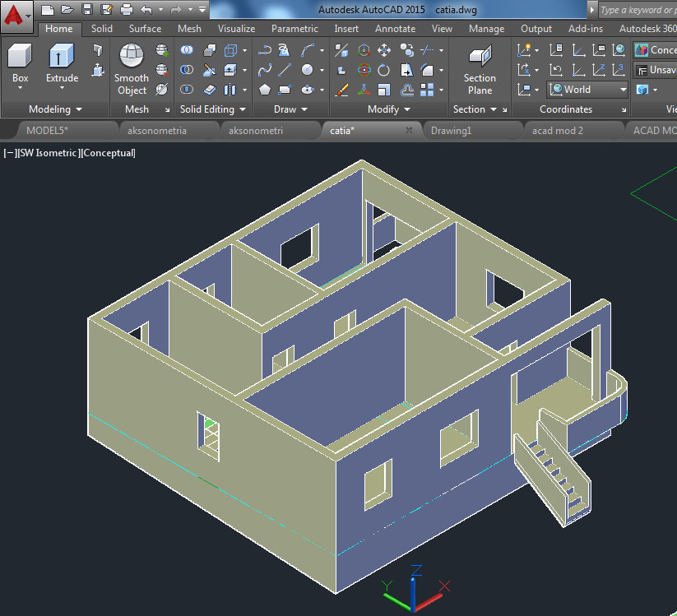
Task: Save drawing from Quick Access toolbar
Action: point(87,9)
